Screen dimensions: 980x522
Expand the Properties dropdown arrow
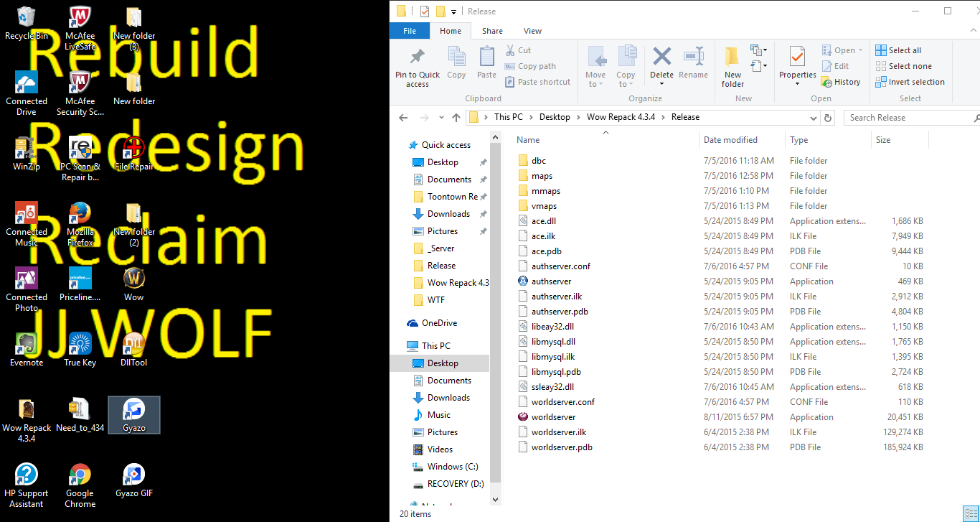point(797,84)
